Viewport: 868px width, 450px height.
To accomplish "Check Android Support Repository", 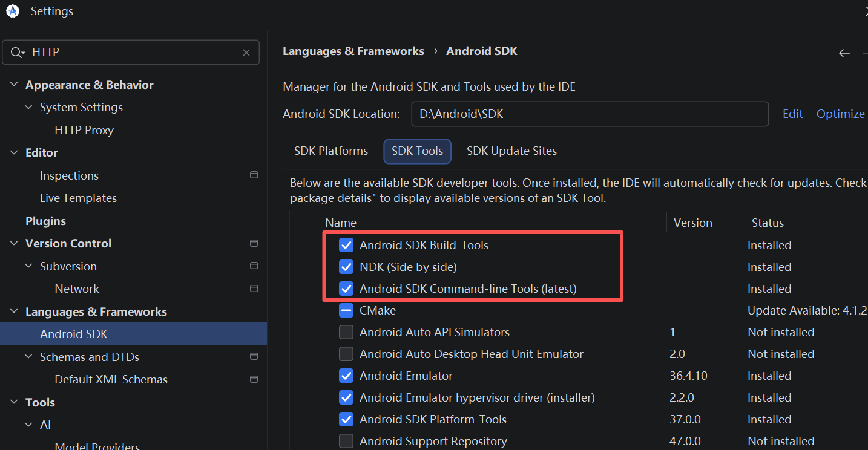I will (x=346, y=441).
